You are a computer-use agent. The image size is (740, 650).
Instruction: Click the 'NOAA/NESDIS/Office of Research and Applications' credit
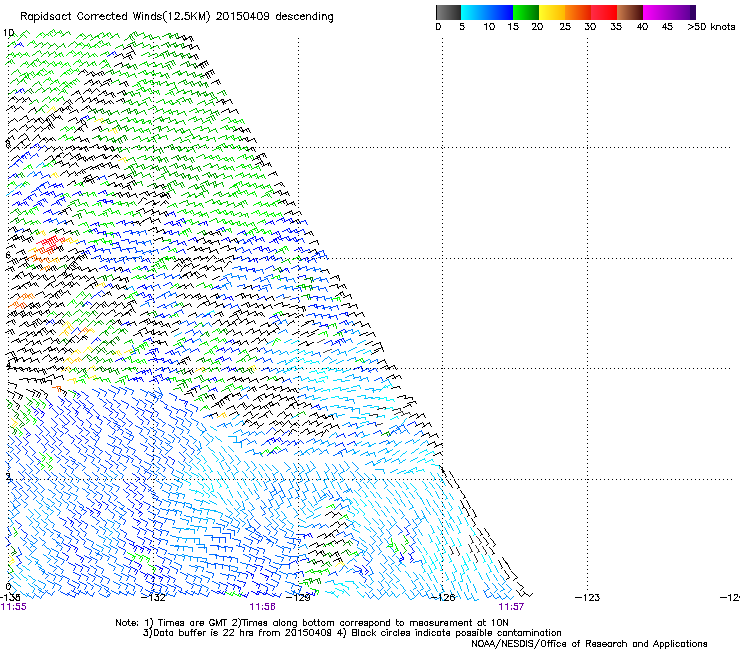589,644
